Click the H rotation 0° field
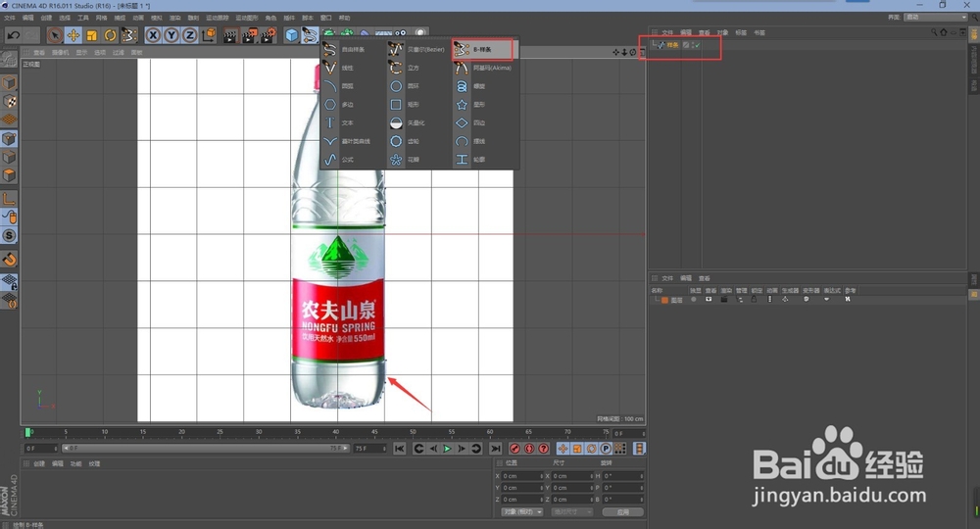Screen dimensions: 980x529 click(623, 476)
